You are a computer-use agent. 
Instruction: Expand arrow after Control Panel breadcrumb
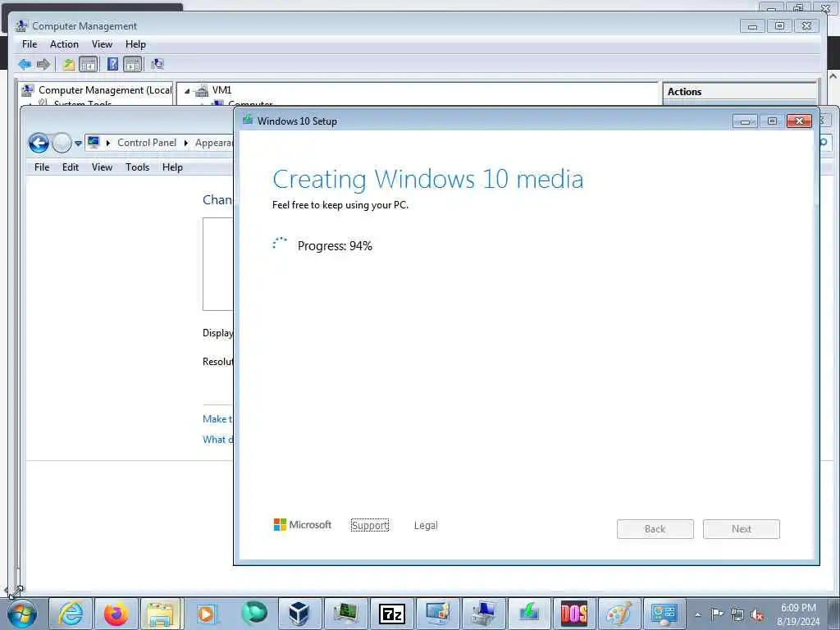pos(186,143)
